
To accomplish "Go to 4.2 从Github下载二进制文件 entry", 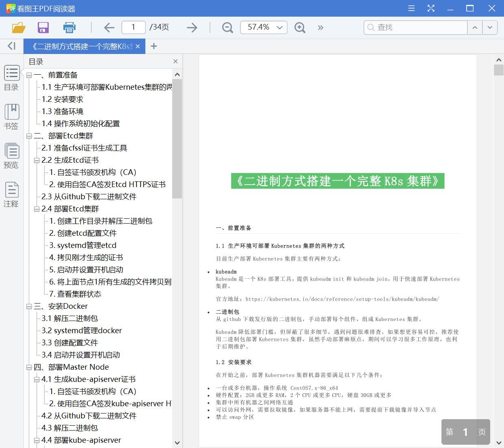I will pos(89,416).
